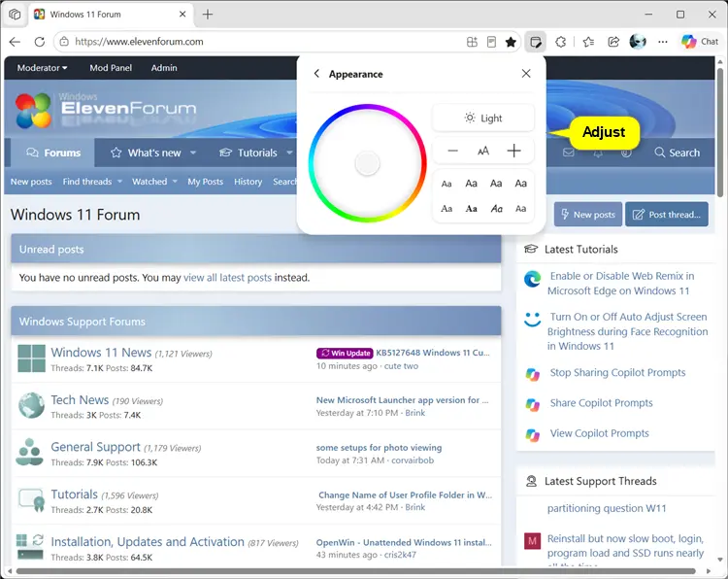Increase text size with plus button

coord(513,151)
